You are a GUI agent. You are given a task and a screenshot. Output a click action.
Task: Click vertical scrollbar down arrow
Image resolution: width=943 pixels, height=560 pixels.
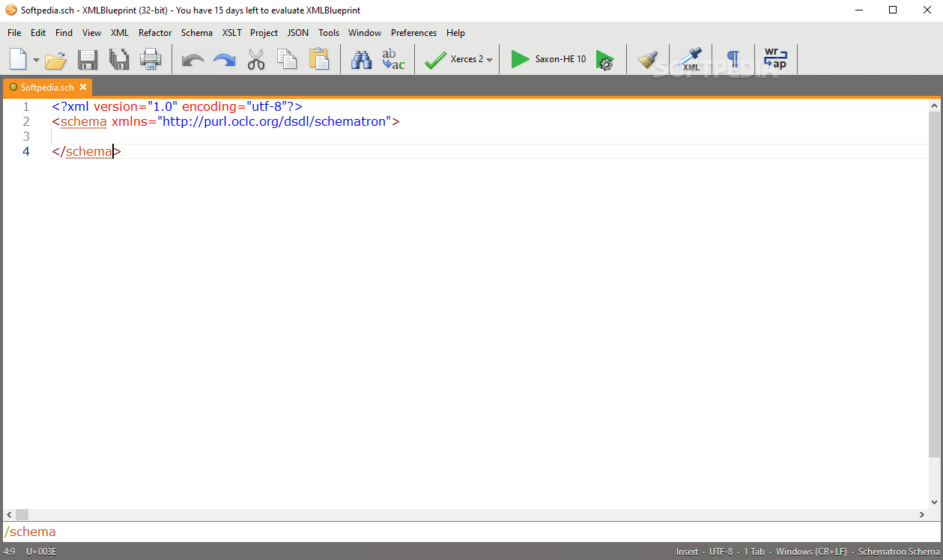(934, 502)
